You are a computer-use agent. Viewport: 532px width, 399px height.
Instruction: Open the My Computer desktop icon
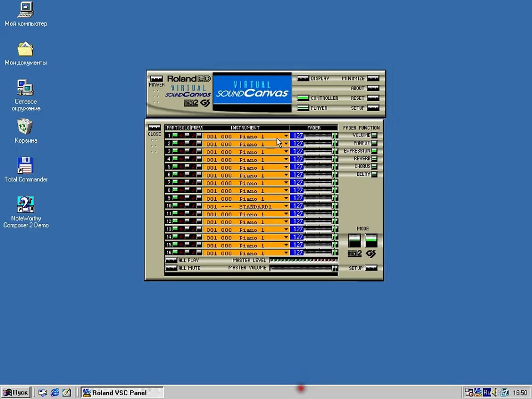(26, 15)
